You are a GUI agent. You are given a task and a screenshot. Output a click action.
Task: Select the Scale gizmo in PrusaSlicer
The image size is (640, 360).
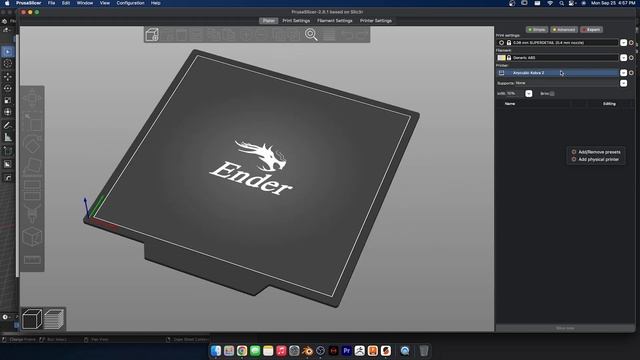click(x=32, y=122)
